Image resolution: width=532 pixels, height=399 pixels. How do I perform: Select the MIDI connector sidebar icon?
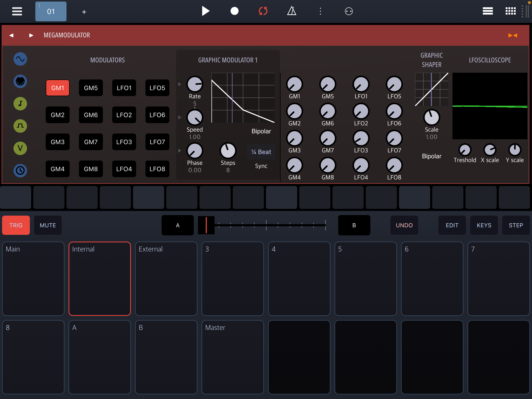tap(20, 81)
